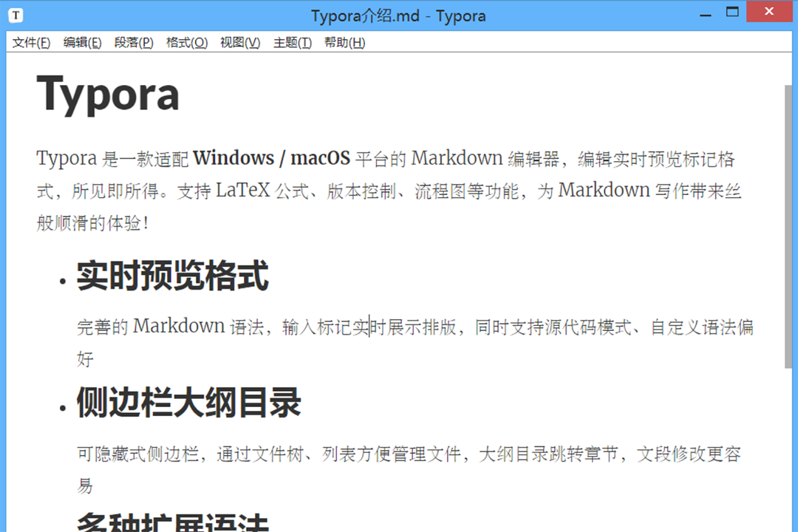Click the vertical scrollbar thumb
Screen dimensions: 798x532
click(788, 227)
